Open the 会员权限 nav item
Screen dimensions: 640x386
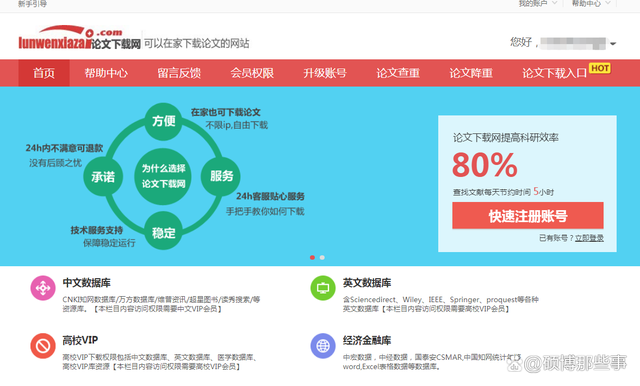pos(252,73)
